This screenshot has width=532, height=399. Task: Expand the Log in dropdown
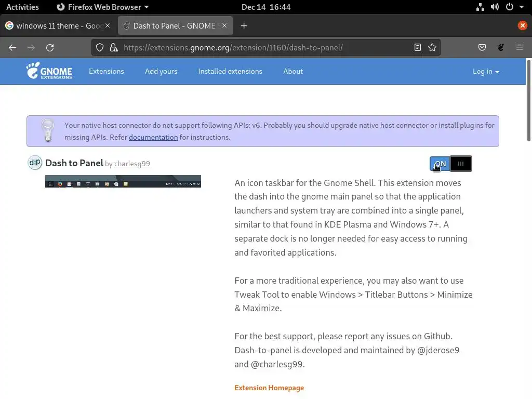[486, 71]
